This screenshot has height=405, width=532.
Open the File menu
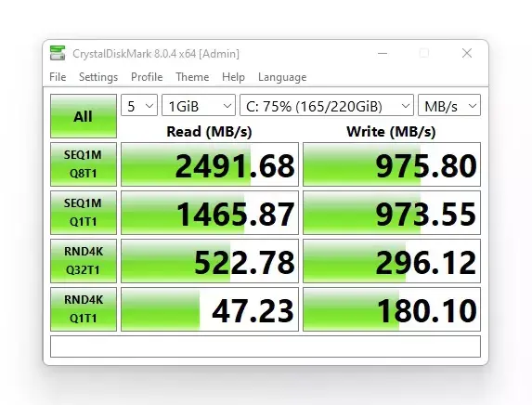[x=58, y=77]
